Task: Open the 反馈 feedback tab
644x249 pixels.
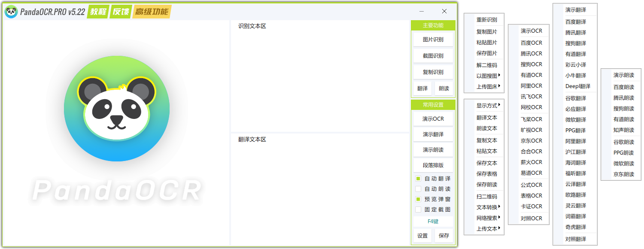Action: point(121,12)
